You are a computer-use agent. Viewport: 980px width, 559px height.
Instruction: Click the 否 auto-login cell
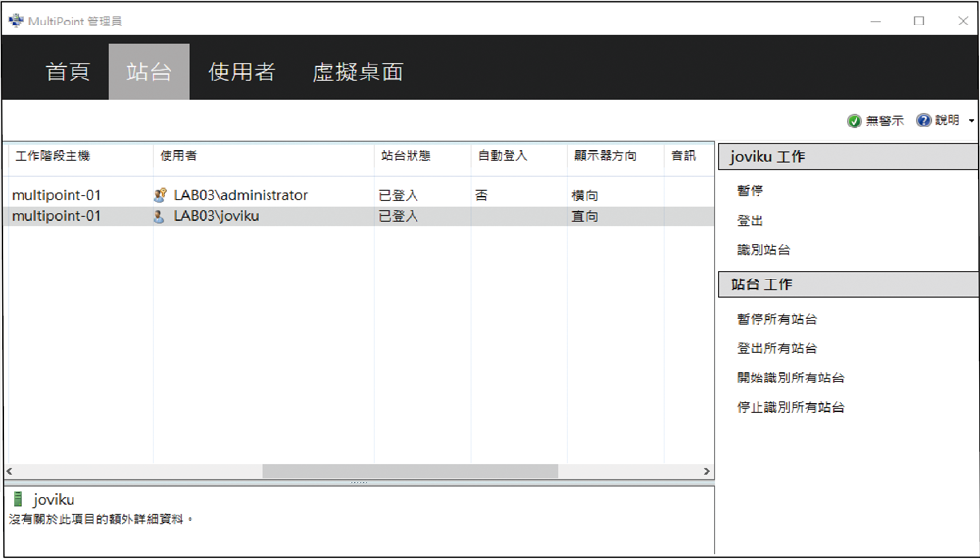[481, 196]
